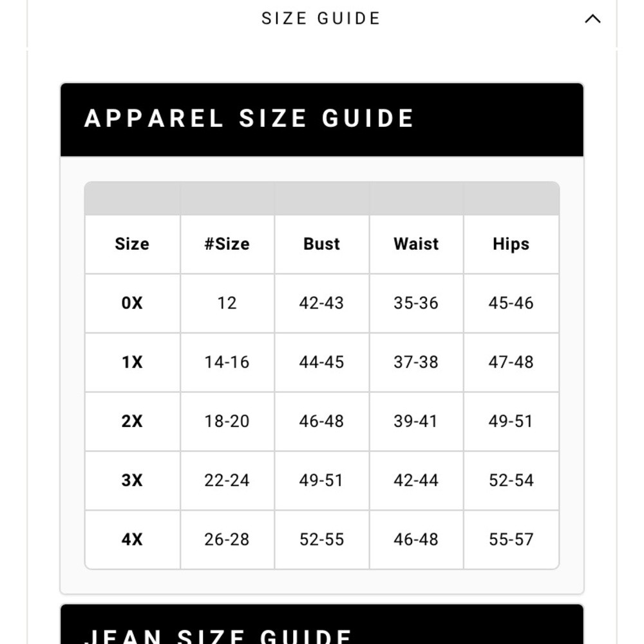644x644 pixels.
Task: Collapse the Size Guide chevron arrow
Action: pos(592,19)
